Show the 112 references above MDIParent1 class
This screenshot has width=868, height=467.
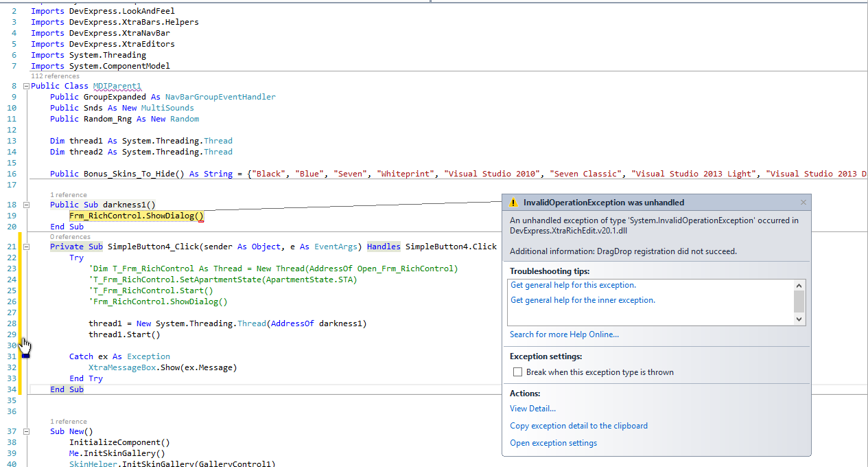pos(54,76)
